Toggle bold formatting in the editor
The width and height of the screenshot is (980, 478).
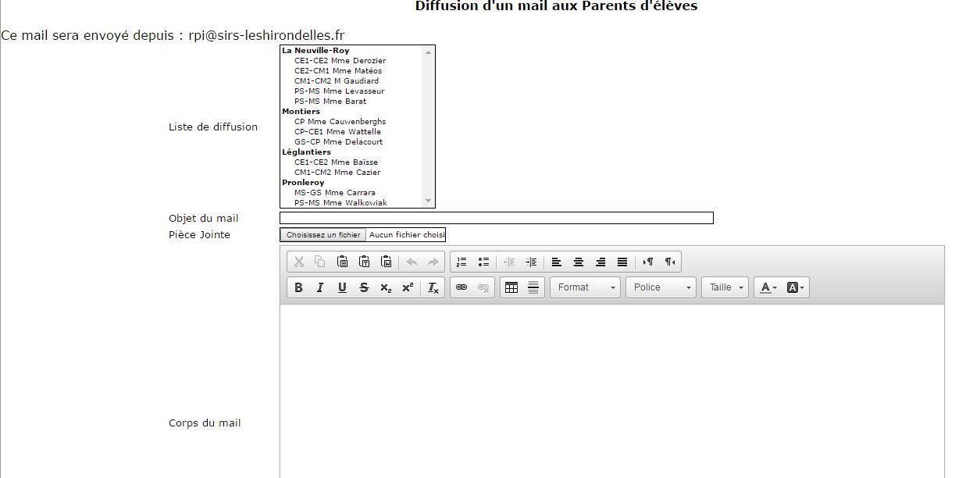(x=298, y=287)
